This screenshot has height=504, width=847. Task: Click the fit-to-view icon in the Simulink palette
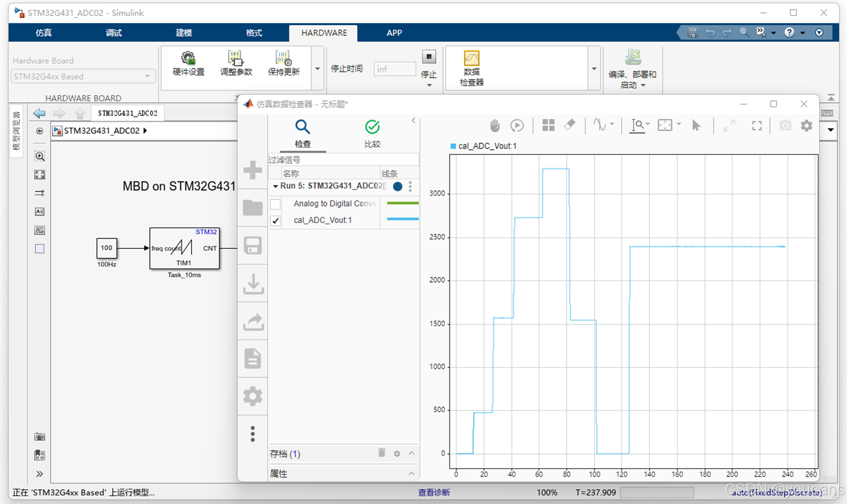tap(40, 175)
